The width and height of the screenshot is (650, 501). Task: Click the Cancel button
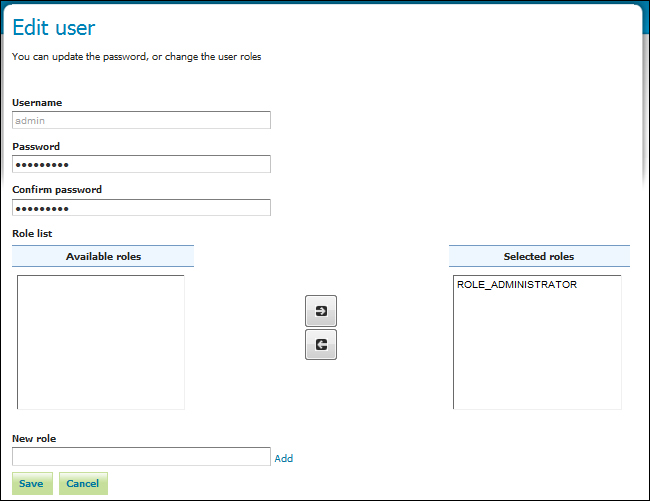point(83,483)
